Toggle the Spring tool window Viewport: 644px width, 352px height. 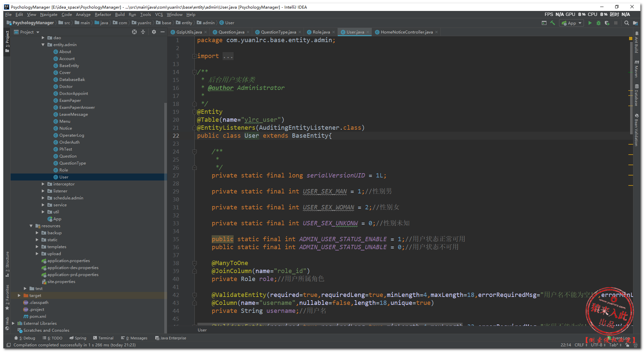pos(78,338)
